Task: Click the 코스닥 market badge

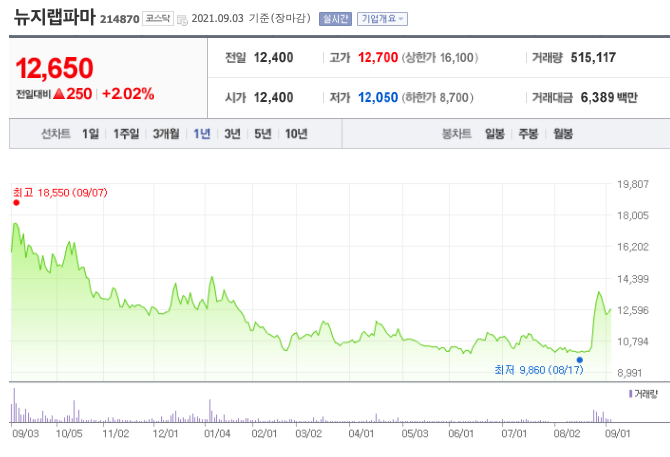Action: [x=158, y=18]
